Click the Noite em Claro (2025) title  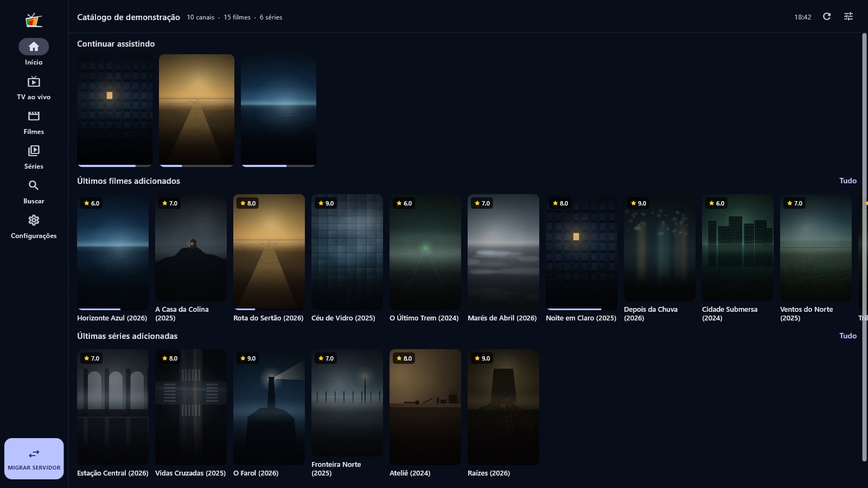point(581,318)
